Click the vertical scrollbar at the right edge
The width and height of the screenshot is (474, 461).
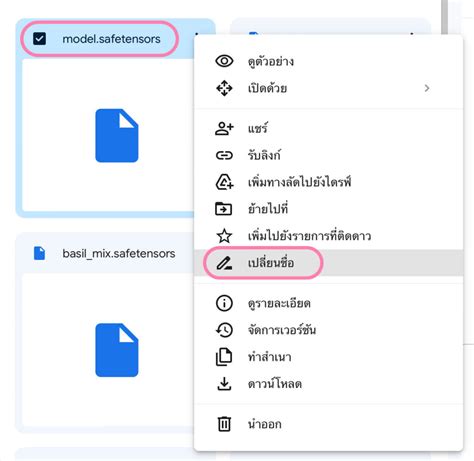click(x=444, y=17)
